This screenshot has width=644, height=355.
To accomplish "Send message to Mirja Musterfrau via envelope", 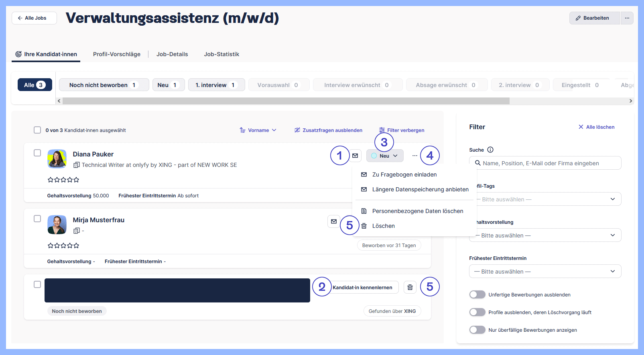I will pos(334,221).
